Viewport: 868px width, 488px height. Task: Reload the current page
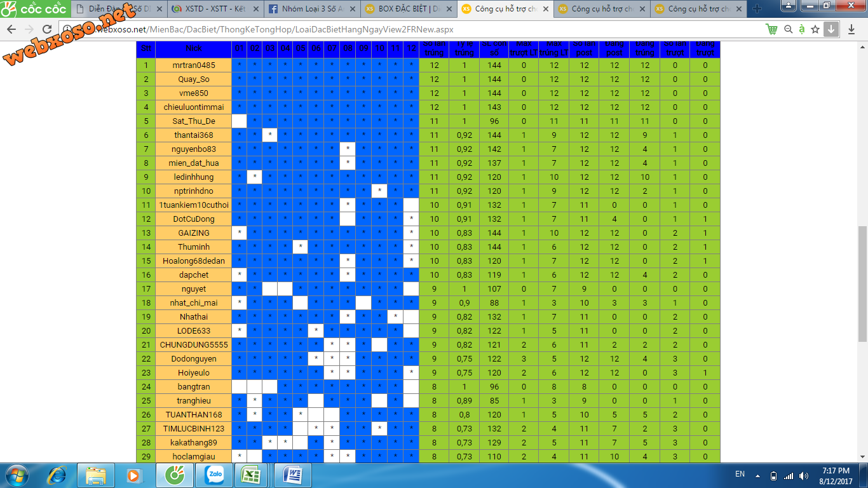(47, 29)
